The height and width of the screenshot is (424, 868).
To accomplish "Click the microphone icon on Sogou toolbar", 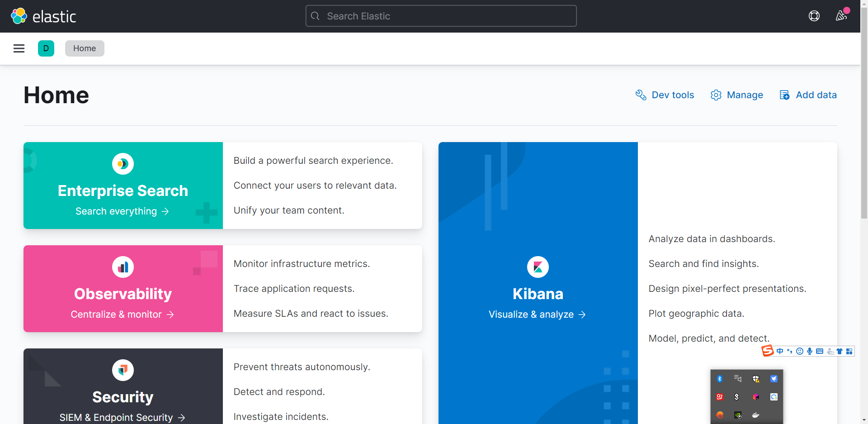I will click(x=810, y=351).
